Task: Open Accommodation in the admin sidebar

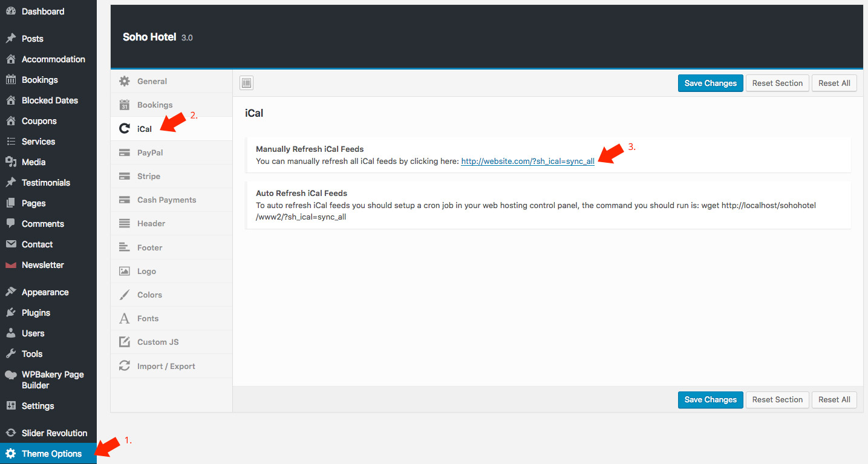Action: pos(53,59)
